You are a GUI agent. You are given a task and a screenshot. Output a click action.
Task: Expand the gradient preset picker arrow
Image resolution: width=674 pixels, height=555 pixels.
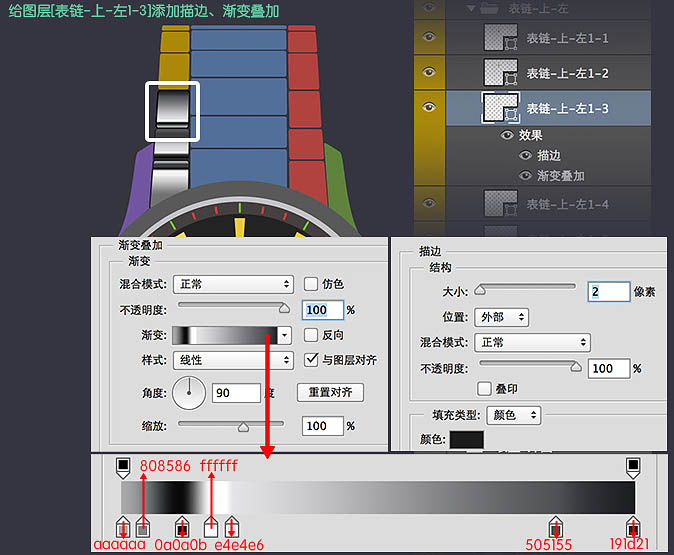[285, 335]
